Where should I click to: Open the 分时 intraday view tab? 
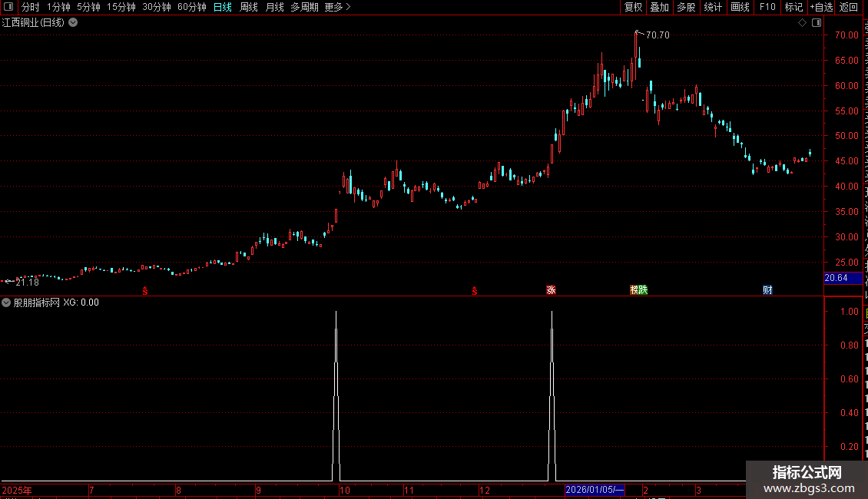coord(31,7)
